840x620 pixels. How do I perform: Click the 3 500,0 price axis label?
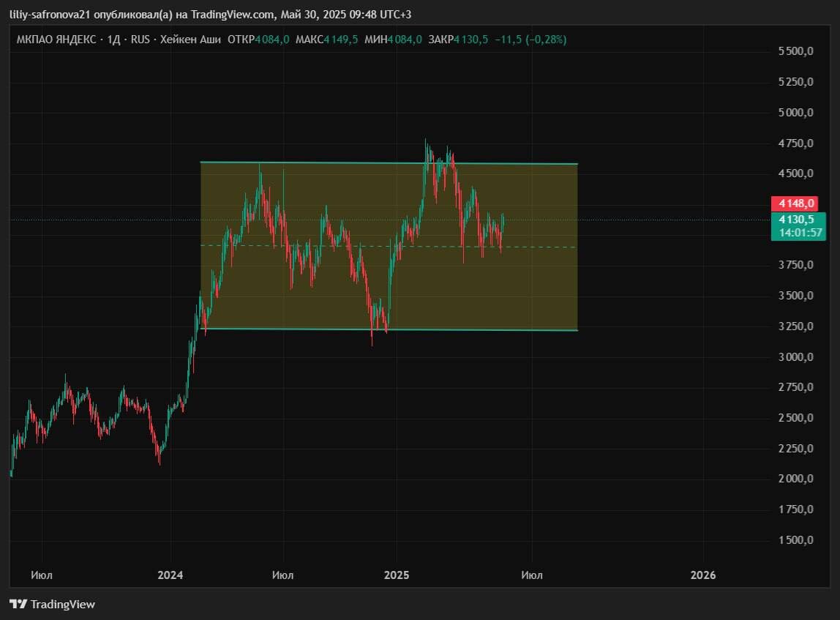[795, 295]
